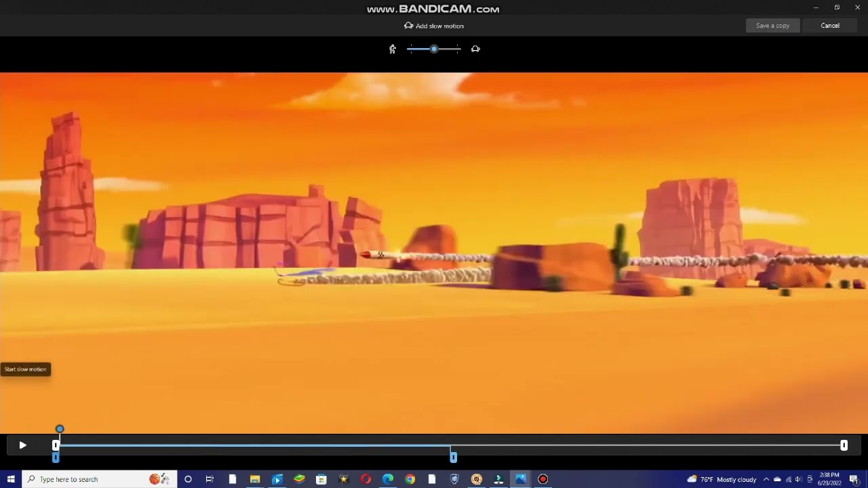Image resolution: width=868 pixels, height=488 pixels.
Task: Click the white trim end marker
Action: [844, 445]
